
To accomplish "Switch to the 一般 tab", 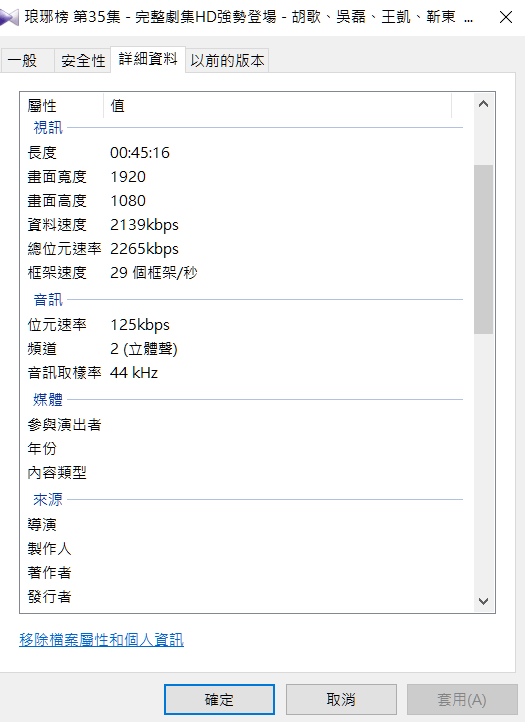I will (27, 60).
